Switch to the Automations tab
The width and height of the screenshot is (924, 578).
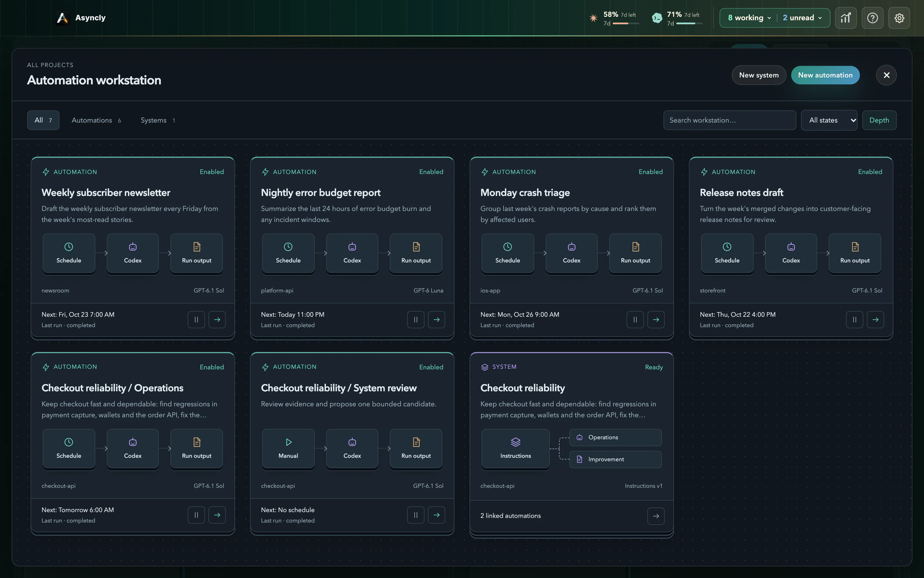[96, 121]
